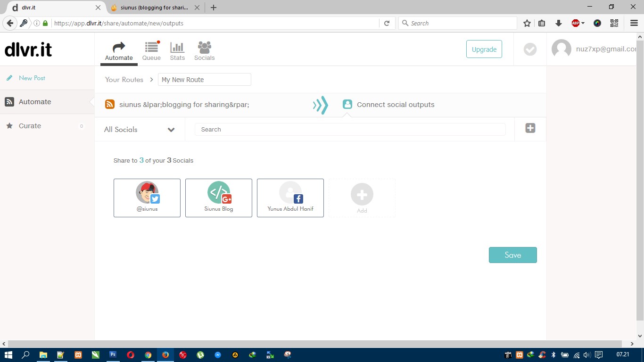Screen dimensions: 644x362
Task: Click the dlvr.it logo
Action: [x=28, y=49]
